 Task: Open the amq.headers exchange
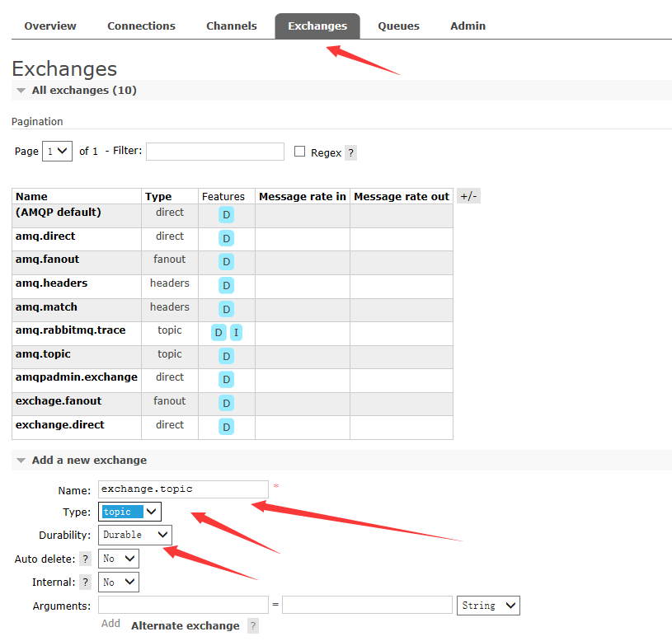(51, 283)
